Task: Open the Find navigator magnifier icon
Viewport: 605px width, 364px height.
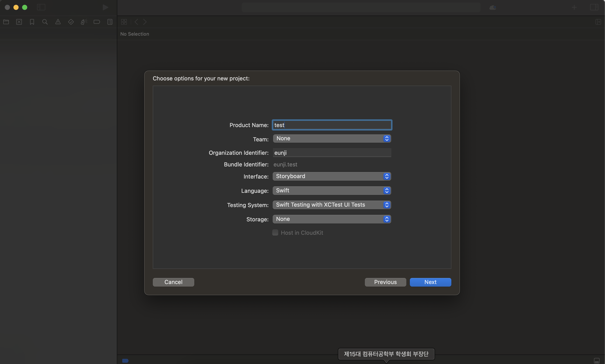Action: (x=45, y=22)
